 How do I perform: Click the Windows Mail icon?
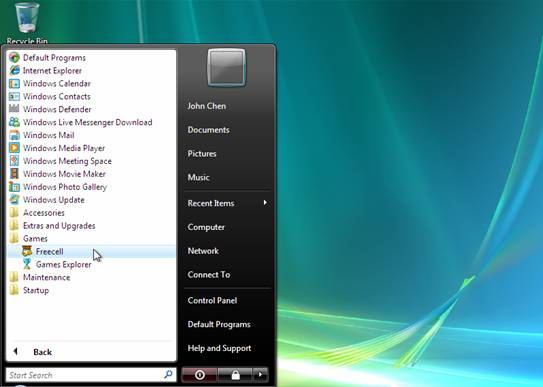[14, 135]
